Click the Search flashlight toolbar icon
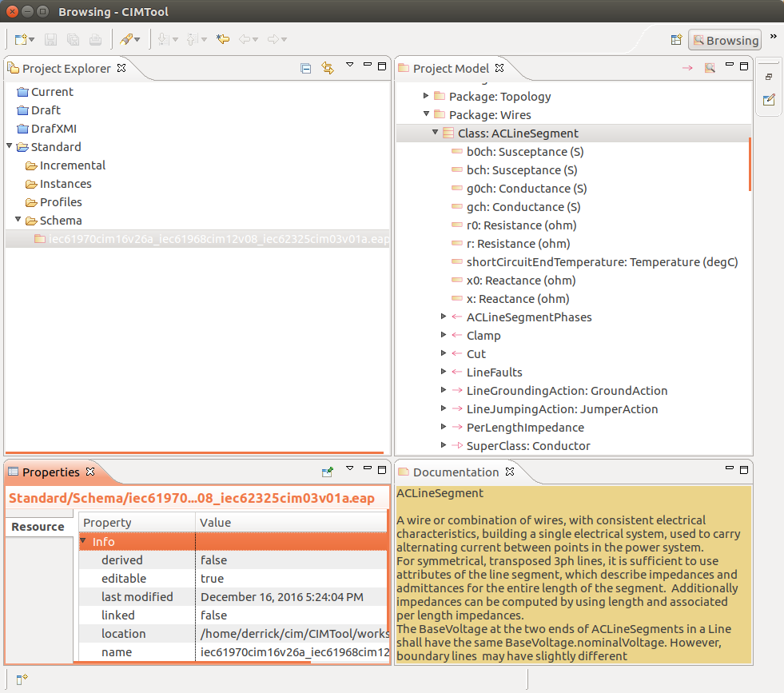Image resolution: width=784 pixels, height=693 pixels. coord(126,39)
